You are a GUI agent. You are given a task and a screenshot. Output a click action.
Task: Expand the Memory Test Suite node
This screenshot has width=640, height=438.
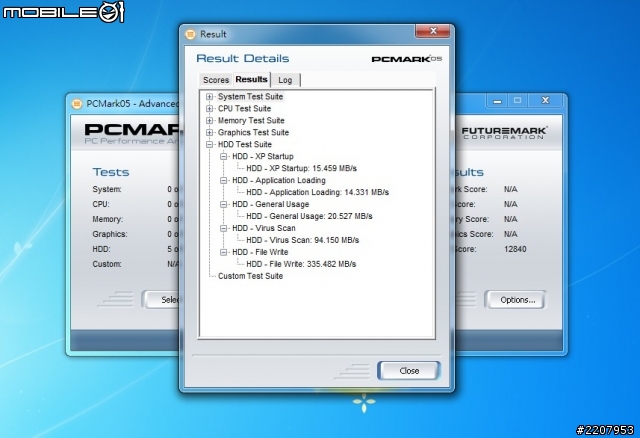pos(209,120)
